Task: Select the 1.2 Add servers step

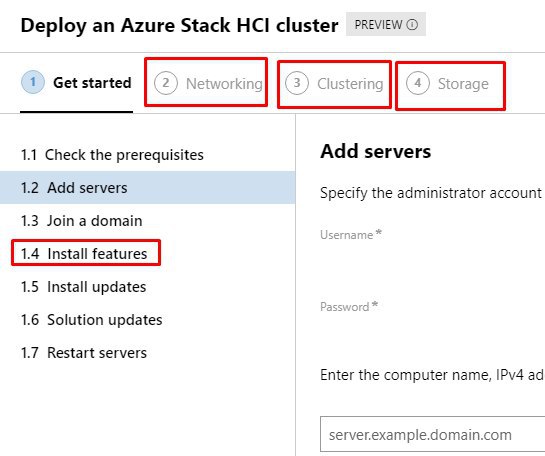Action: (x=148, y=187)
